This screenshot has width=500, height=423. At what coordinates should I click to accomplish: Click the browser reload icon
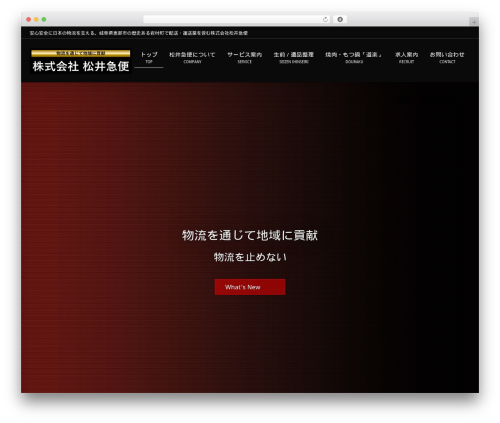coord(325,19)
